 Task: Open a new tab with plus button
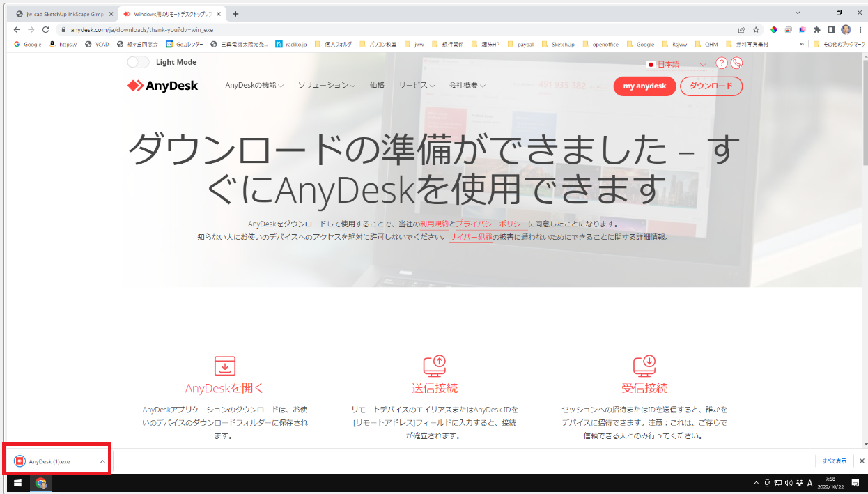(235, 14)
